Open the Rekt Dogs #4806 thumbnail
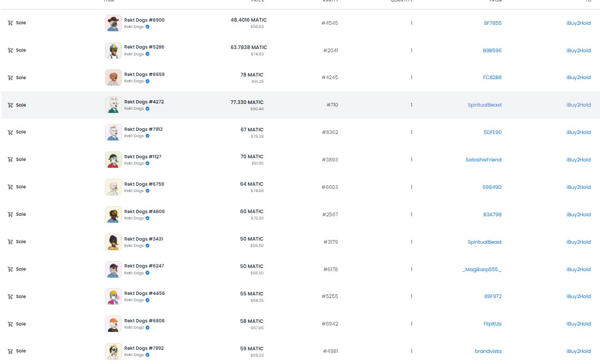The height and width of the screenshot is (364, 600). pyautogui.click(x=113, y=215)
